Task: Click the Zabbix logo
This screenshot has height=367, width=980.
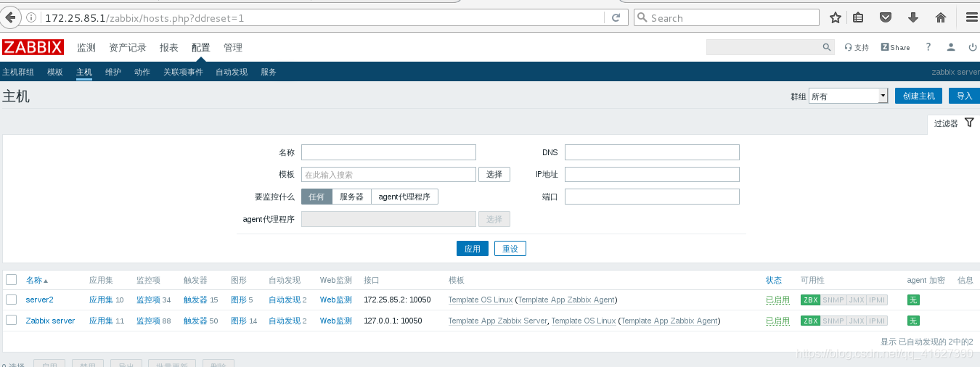Action: coord(33,47)
